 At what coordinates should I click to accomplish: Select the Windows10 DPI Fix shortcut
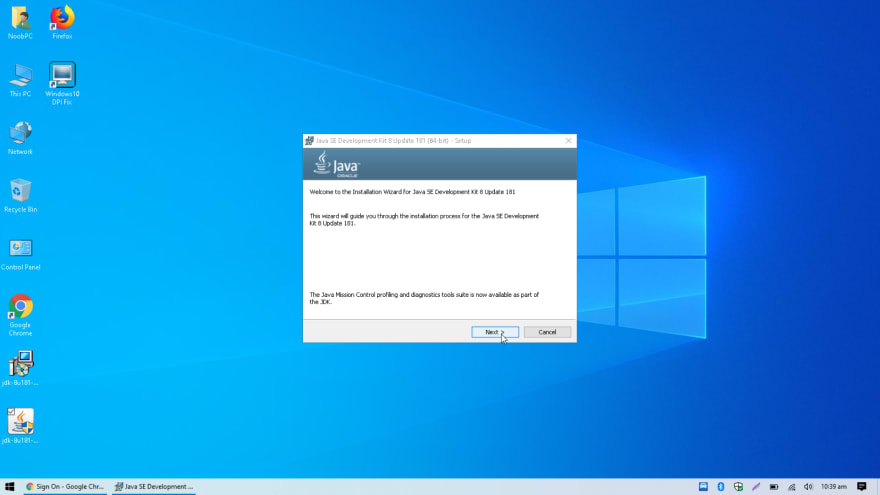(x=62, y=84)
